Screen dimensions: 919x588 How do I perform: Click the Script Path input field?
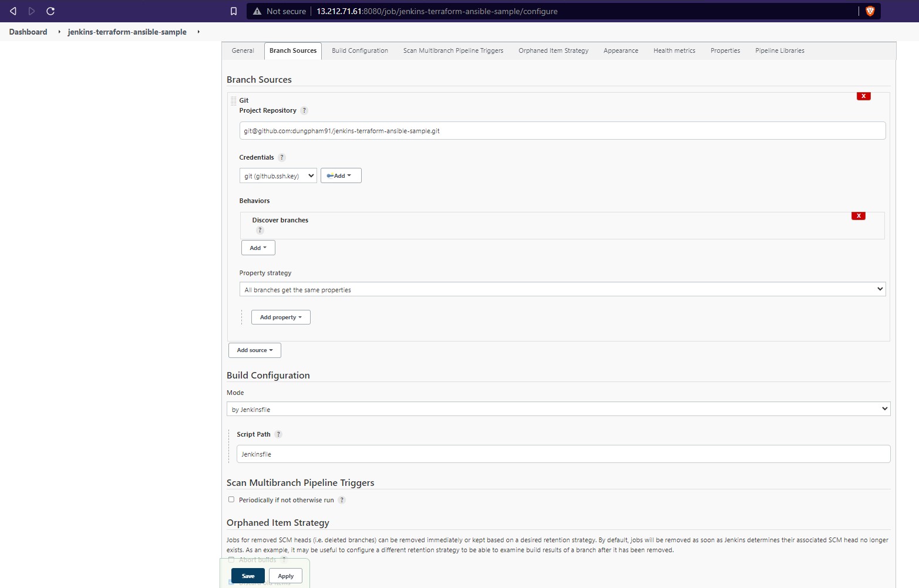point(563,454)
